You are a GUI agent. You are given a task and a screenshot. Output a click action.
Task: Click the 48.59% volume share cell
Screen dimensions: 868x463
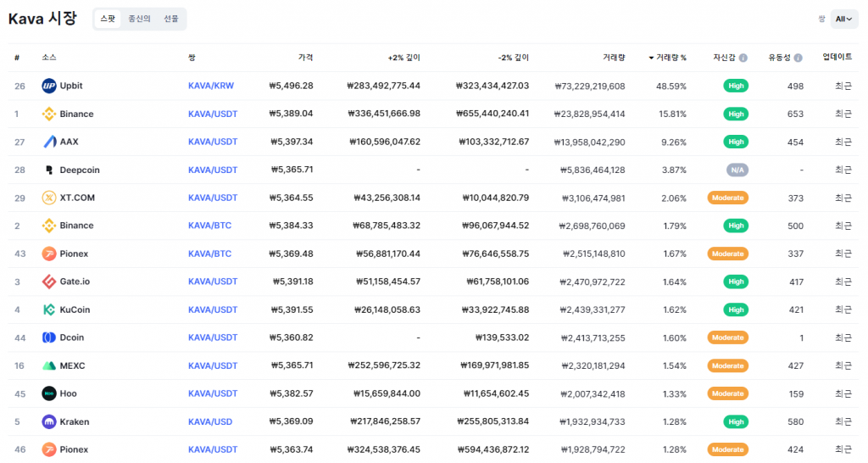(671, 86)
